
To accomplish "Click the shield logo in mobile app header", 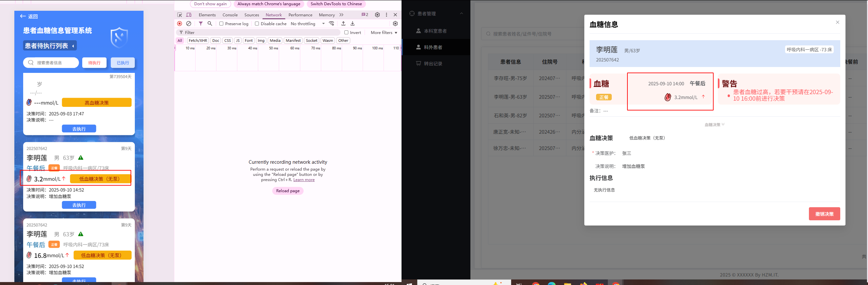I will (x=119, y=38).
